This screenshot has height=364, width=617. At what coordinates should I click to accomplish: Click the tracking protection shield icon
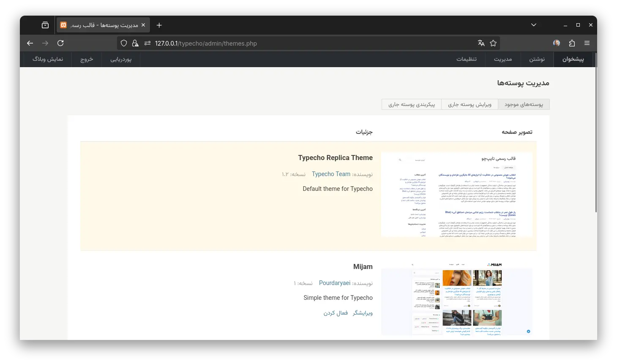[x=124, y=43]
